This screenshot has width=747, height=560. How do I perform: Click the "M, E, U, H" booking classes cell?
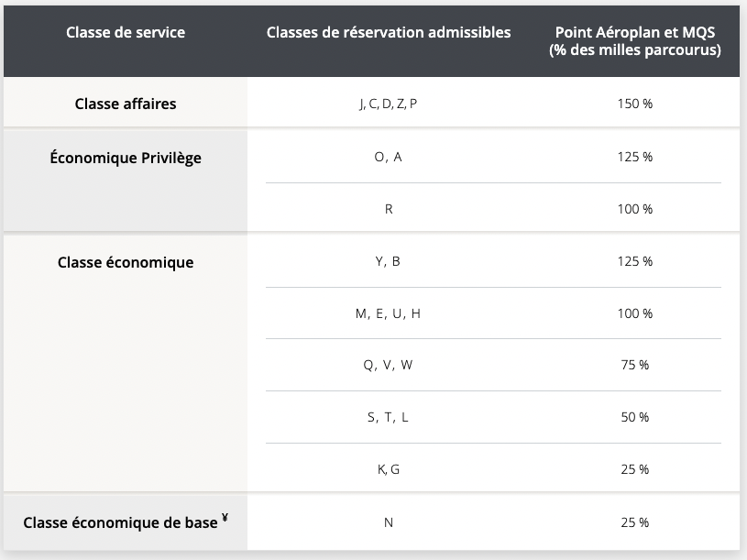click(389, 313)
